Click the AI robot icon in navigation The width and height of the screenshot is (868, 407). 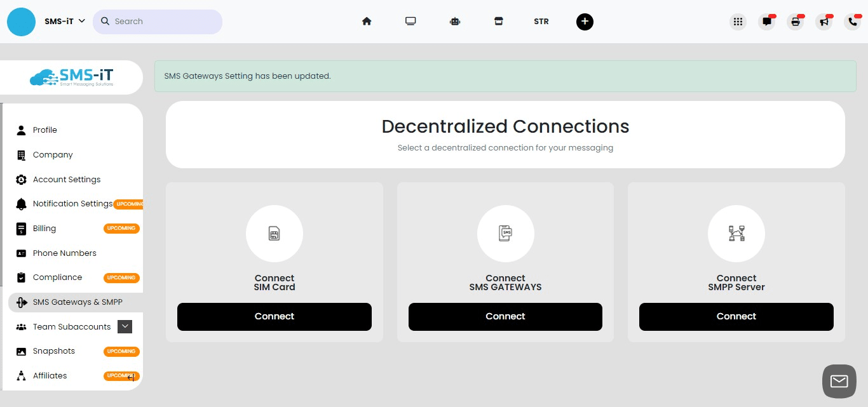[x=455, y=21]
